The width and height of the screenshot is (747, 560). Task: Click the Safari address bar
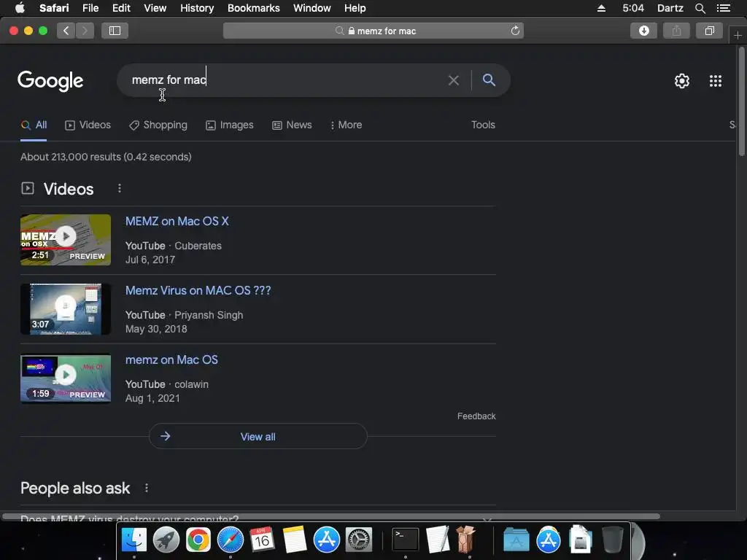tap(373, 31)
